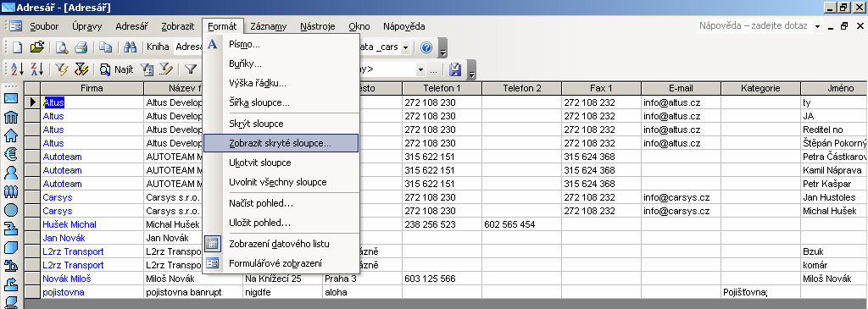Select Uvolnit všechny sloupce entry
This screenshot has height=309, width=868.
[281, 182]
